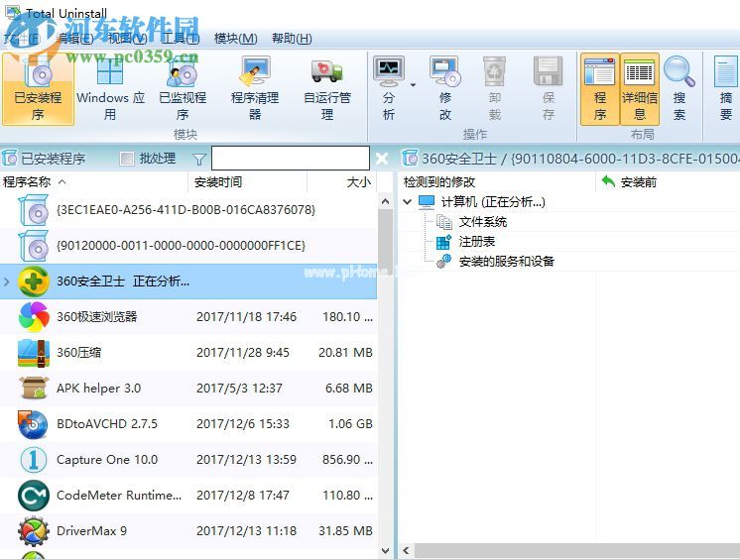The height and width of the screenshot is (560, 740).
Task: Click the program list vertical scrollbar thumb
Action: (385, 242)
